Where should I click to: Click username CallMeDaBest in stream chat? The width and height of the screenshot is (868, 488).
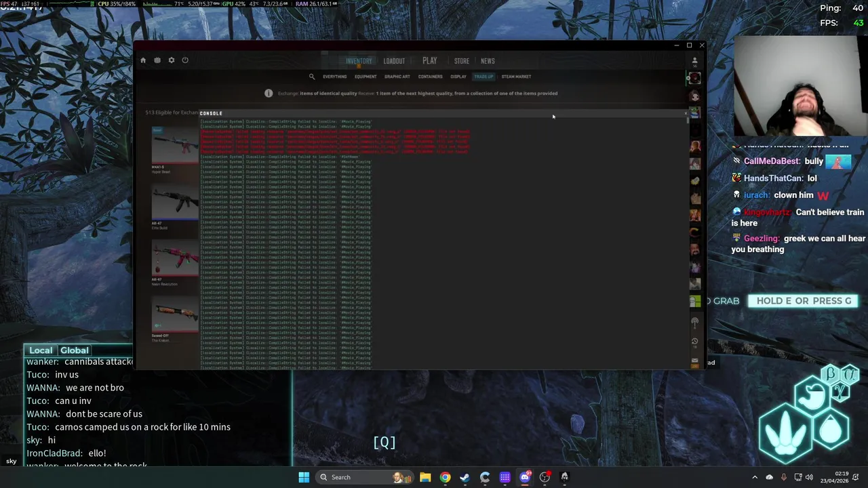tap(772, 161)
